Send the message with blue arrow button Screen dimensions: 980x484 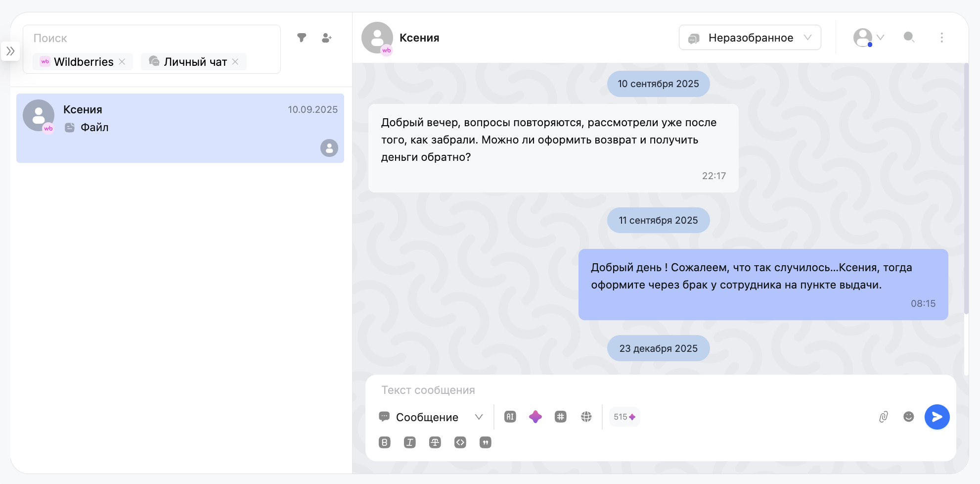point(937,417)
